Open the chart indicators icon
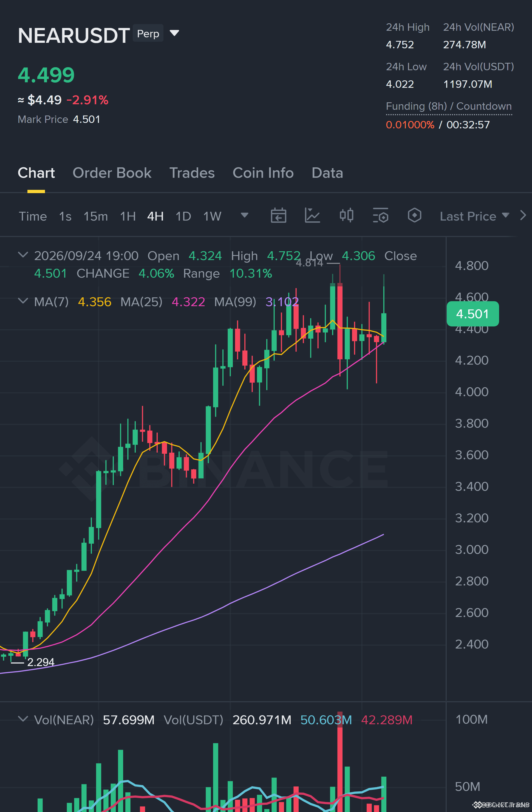The image size is (532, 812). (312, 215)
